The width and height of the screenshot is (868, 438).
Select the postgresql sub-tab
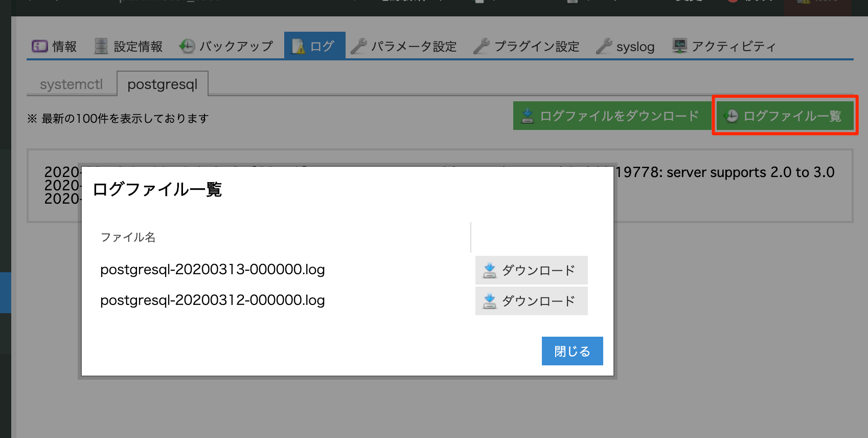162,84
